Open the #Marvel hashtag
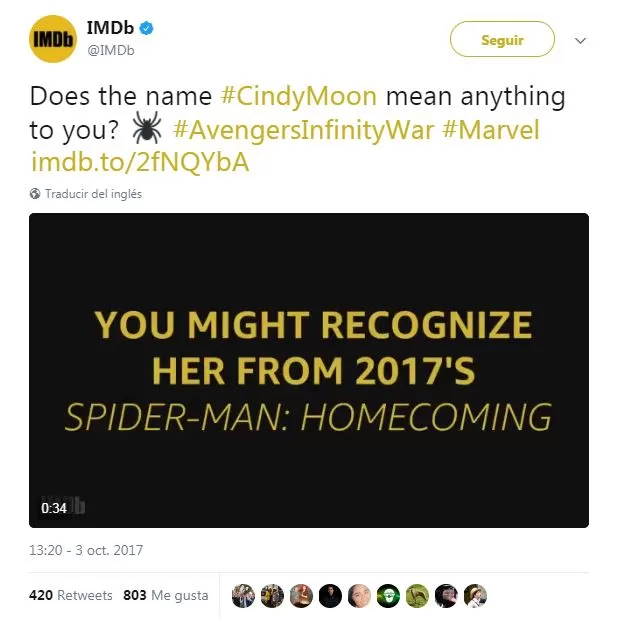The height and width of the screenshot is (619, 617). 491,129
